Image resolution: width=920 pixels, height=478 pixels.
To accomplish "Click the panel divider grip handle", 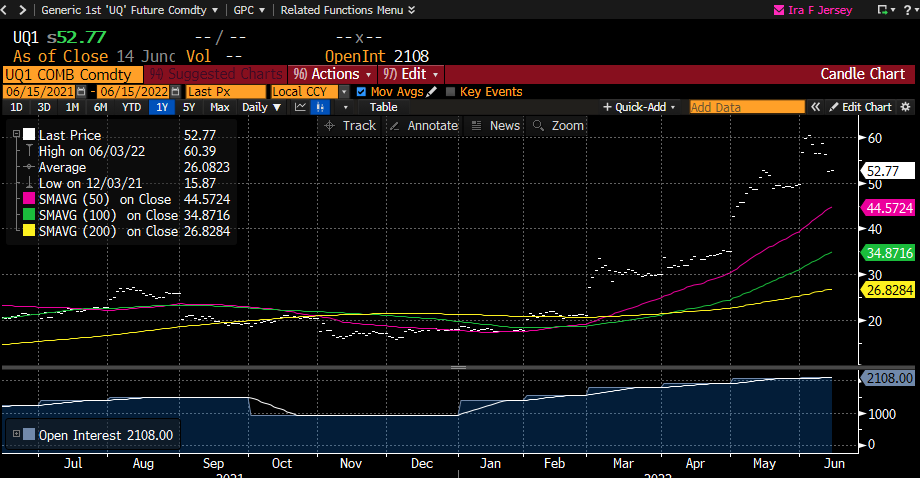I will click(459, 368).
